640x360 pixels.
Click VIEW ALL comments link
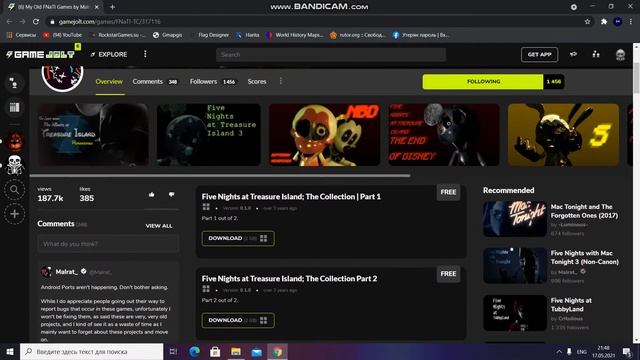[x=159, y=226]
